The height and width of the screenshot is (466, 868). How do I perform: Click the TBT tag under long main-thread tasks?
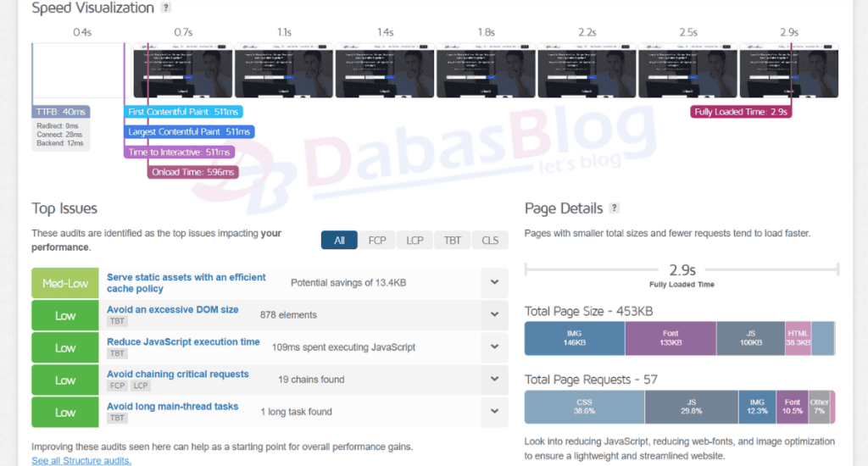click(117, 418)
